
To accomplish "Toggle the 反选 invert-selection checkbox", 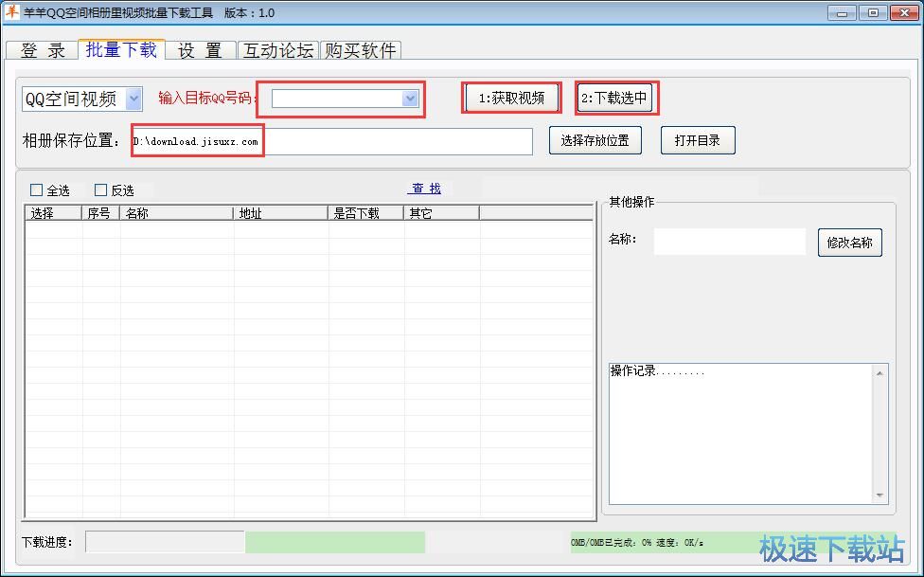I will 99,189.
